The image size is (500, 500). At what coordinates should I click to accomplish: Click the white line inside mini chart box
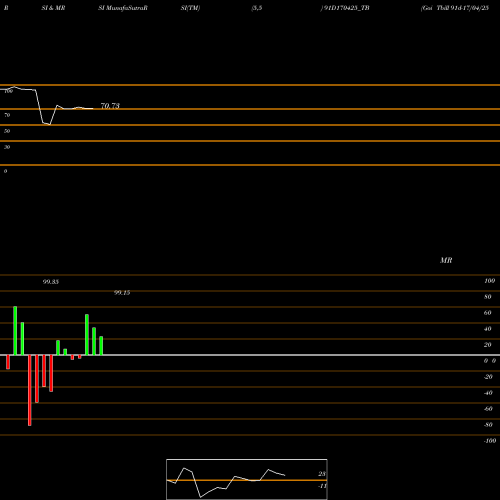tap(226, 482)
